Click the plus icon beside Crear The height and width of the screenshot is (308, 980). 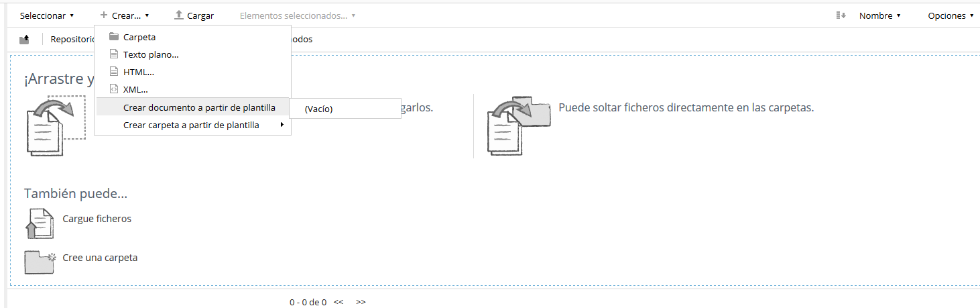click(104, 15)
